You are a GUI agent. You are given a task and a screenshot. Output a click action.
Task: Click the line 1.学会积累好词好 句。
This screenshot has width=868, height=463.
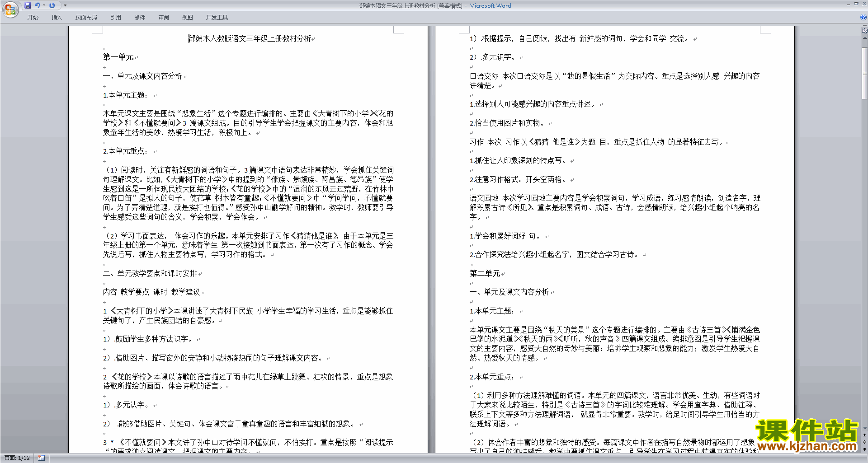(507, 236)
